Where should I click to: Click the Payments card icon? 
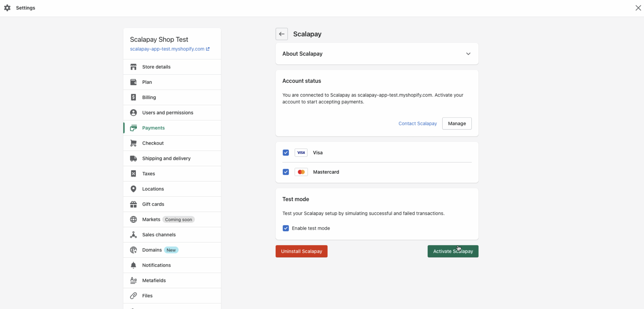pos(133,128)
